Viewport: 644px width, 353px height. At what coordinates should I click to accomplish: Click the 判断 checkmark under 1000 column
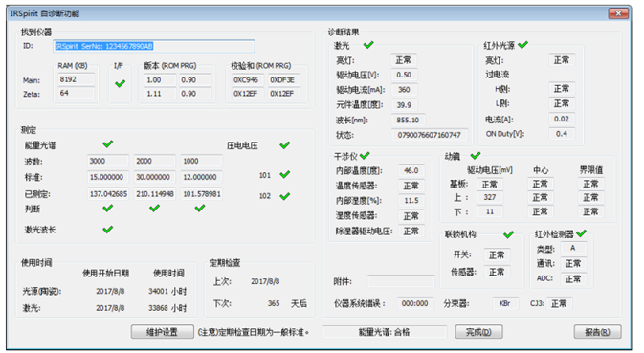[x=200, y=209]
